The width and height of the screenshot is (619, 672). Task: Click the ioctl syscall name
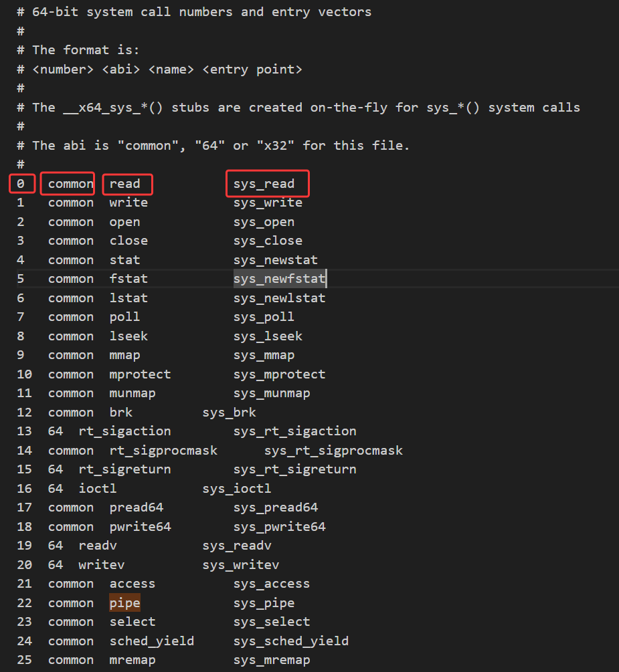click(98, 489)
